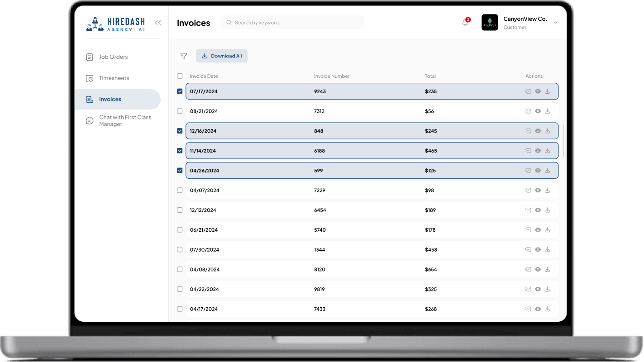
Task: View invoice 848 with the eye icon
Action: [x=538, y=131]
